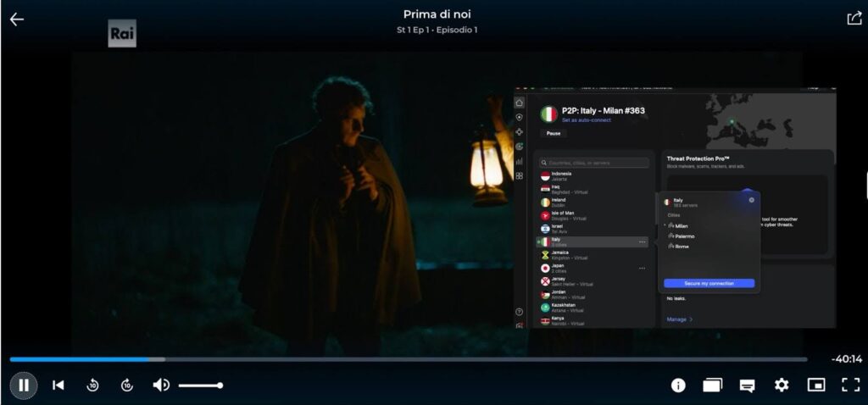Open help question icon in VPN sidebar
Image resolution: width=868 pixels, height=405 pixels.
click(x=520, y=312)
